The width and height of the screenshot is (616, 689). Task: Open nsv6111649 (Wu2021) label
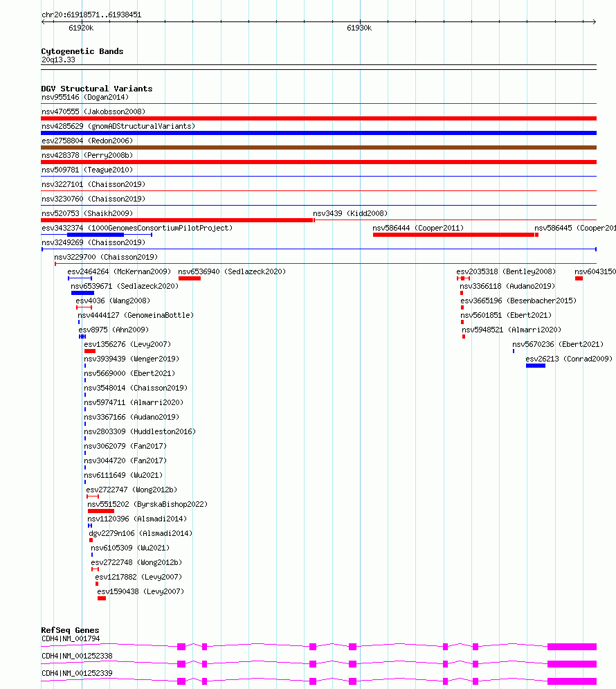click(123, 474)
